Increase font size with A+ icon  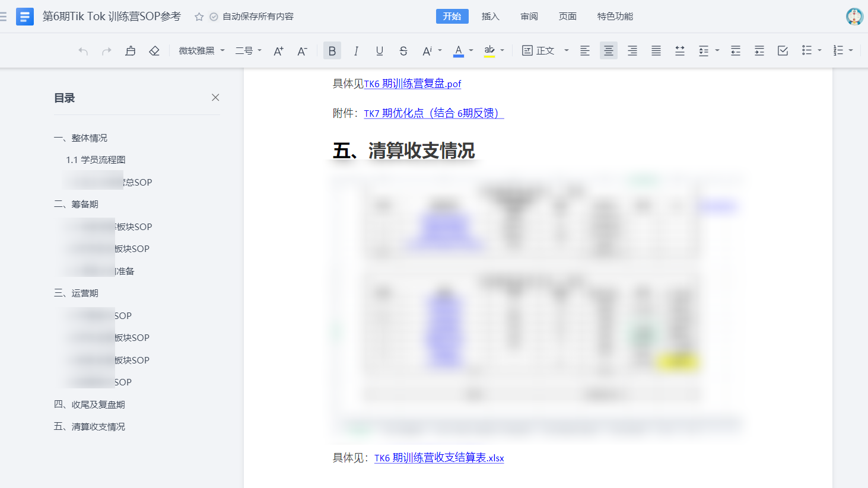pyautogui.click(x=278, y=51)
